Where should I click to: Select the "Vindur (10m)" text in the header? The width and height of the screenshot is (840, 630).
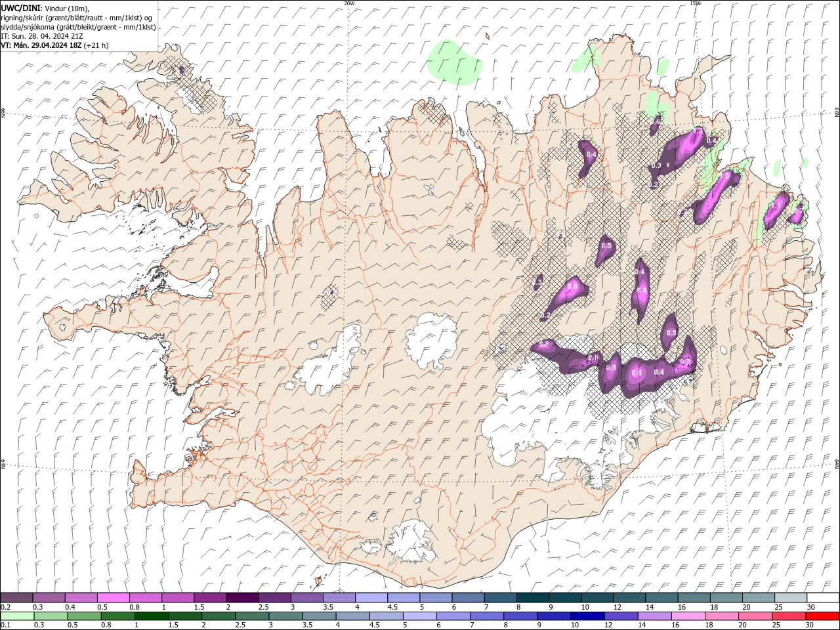[x=68, y=8]
